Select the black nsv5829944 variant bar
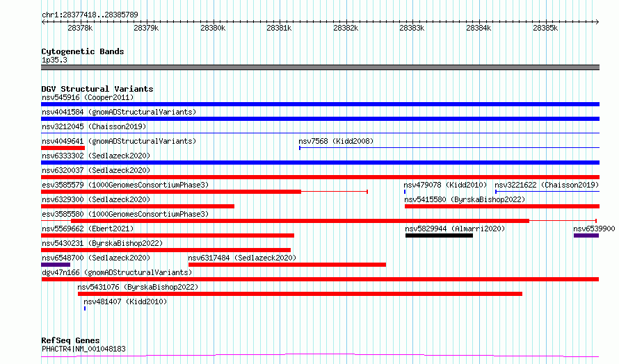Screen dimensions: 619x364 (x=439, y=235)
